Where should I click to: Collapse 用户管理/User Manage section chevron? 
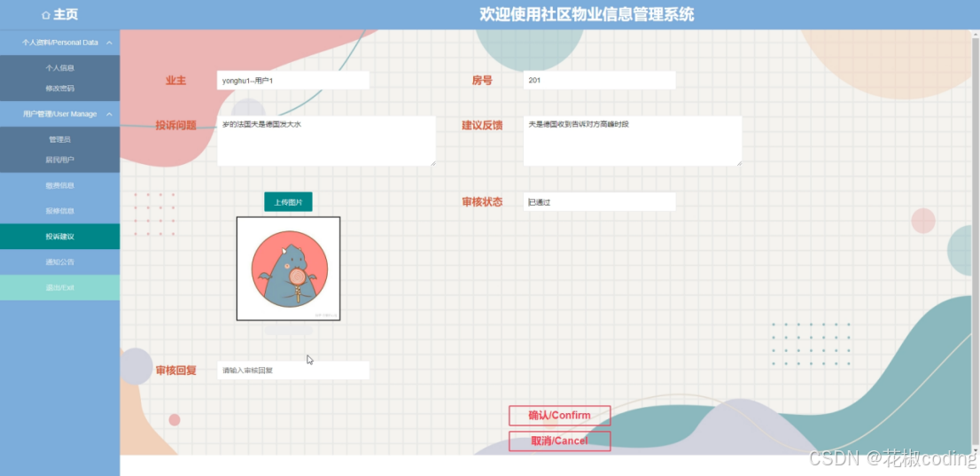[109, 113]
